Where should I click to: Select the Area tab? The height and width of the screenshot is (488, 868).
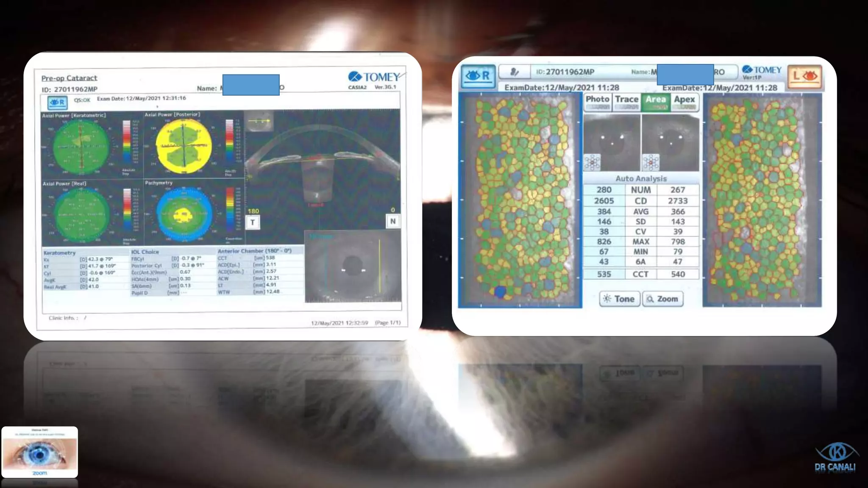click(655, 102)
